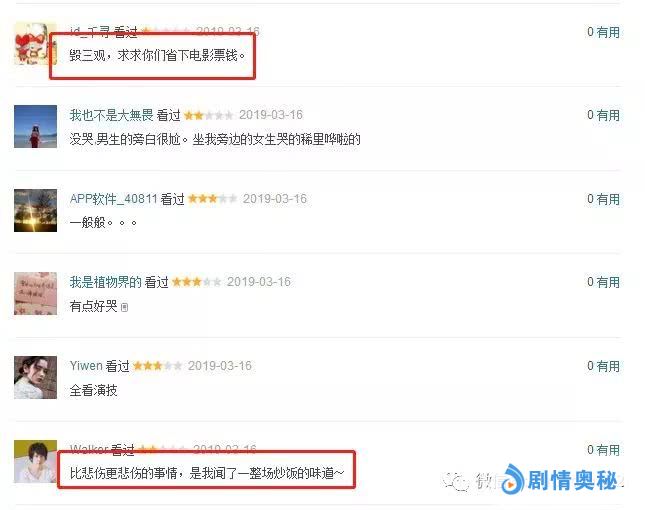Open Yiwen's profile picture
Screen dimensions: 645x510
point(35,378)
